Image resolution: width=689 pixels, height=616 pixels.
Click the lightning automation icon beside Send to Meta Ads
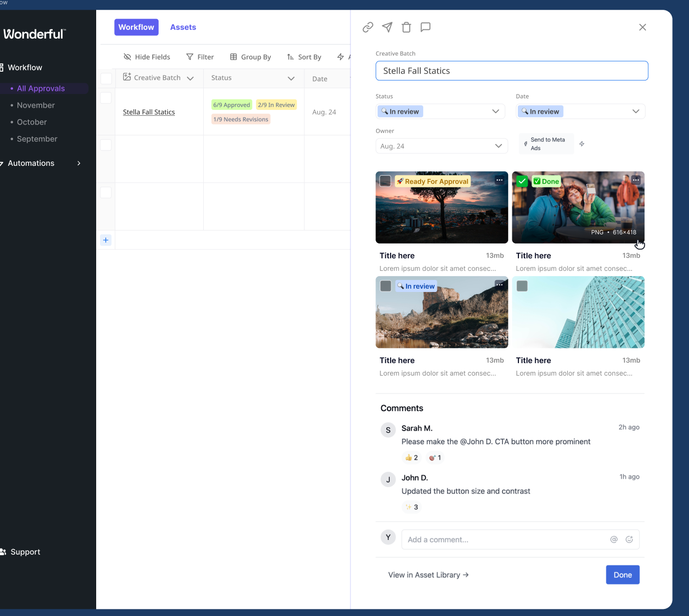tap(582, 144)
